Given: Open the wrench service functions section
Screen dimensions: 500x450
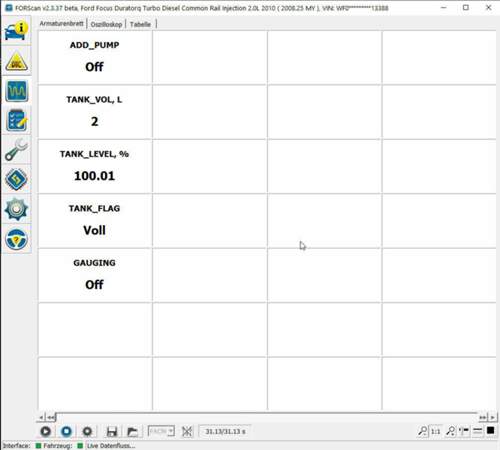Looking at the screenshot, I should click(x=16, y=150).
